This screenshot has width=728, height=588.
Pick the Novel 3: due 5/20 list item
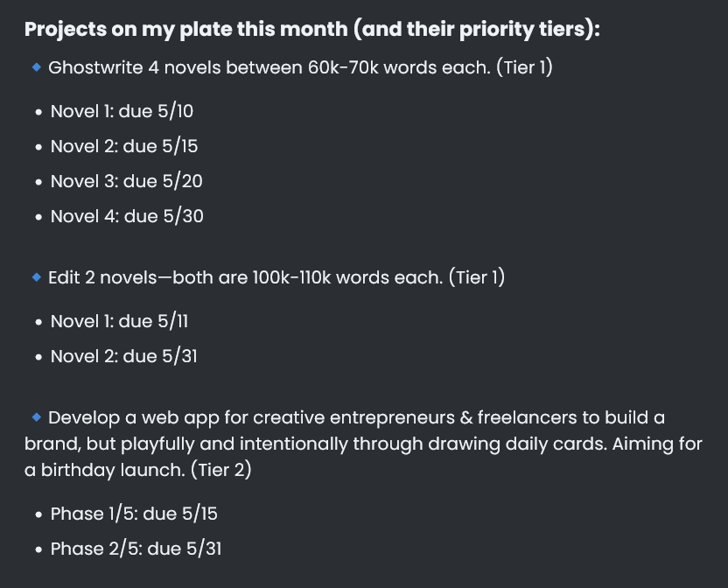coord(126,181)
